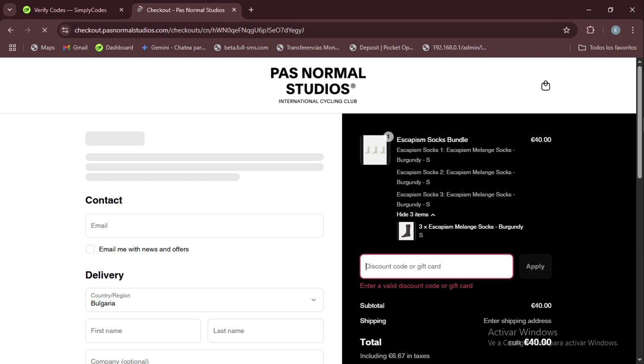Image resolution: width=644 pixels, height=364 pixels.
Task: Apply the discount code
Action: (535, 266)
